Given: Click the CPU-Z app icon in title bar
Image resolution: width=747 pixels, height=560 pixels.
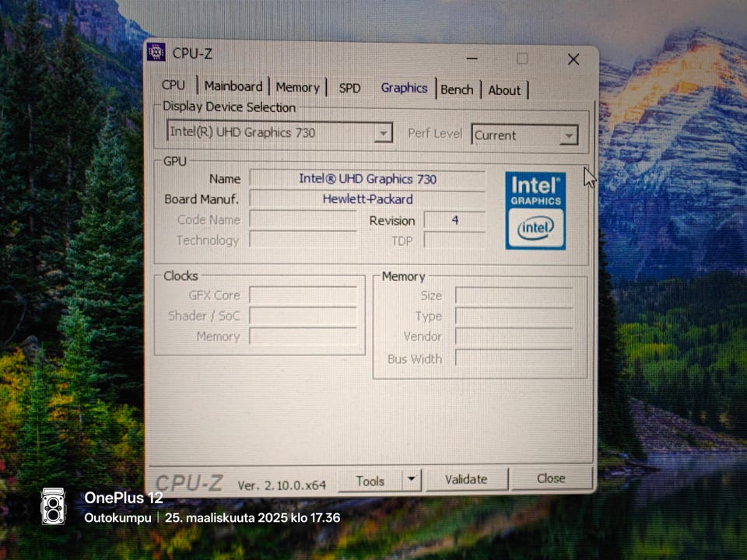Looking at the screenshot, I should pos(156,52).
